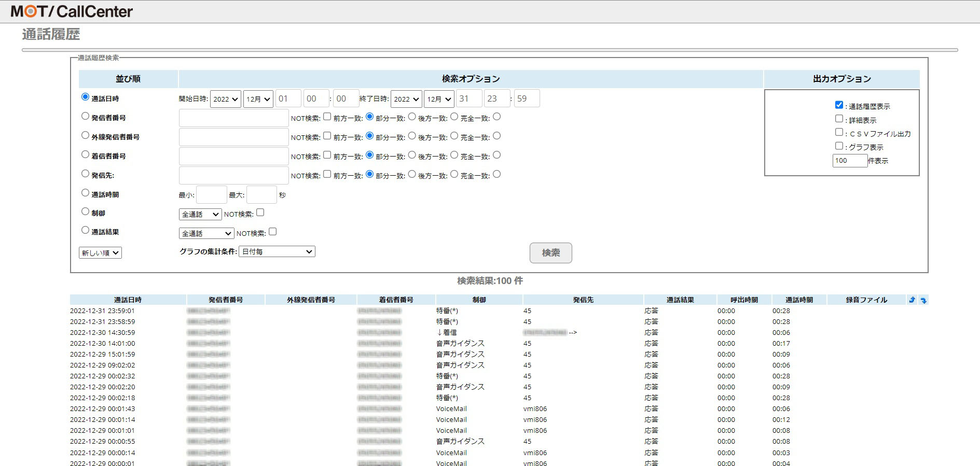Open the start year 2022 dropdown
Screen dimensions: 980x466
[x=225, y=99]
